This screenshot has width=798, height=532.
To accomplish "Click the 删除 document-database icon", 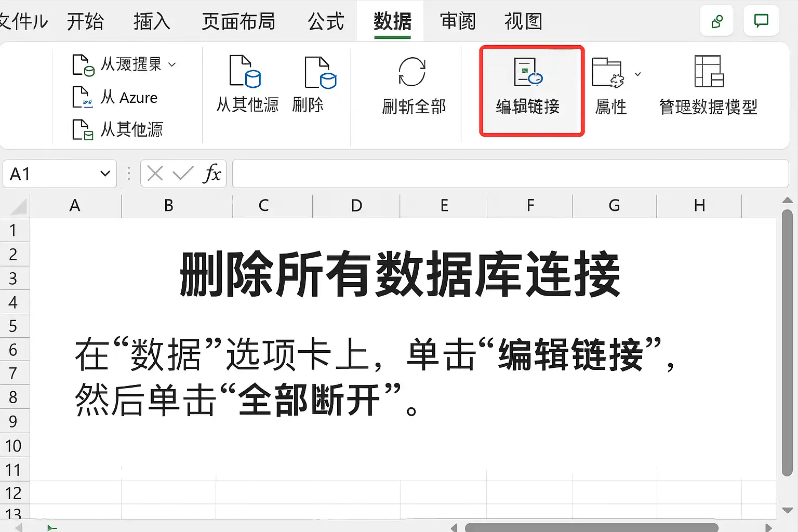I will (x=320, y=72).
